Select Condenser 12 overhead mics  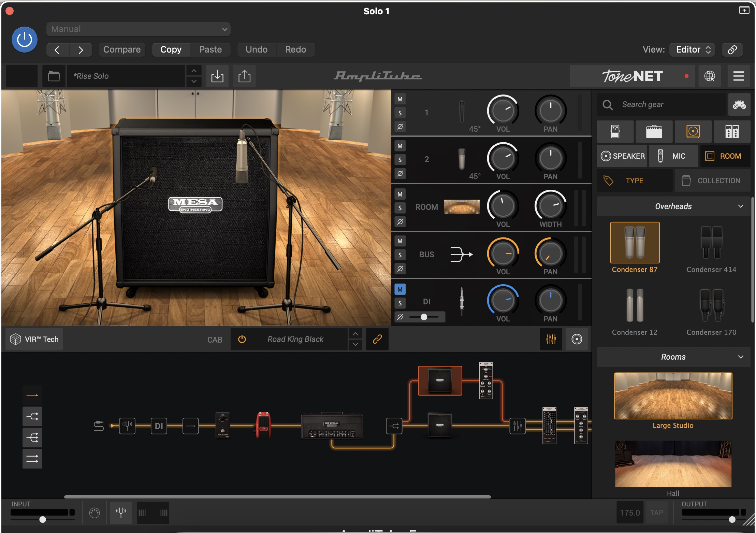pos(635,311)
